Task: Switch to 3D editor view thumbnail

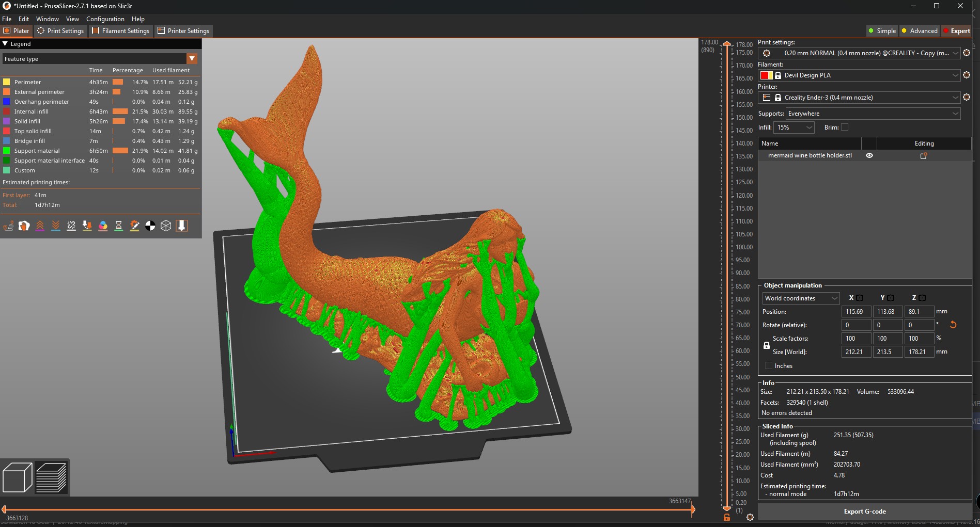Action: 17,477
